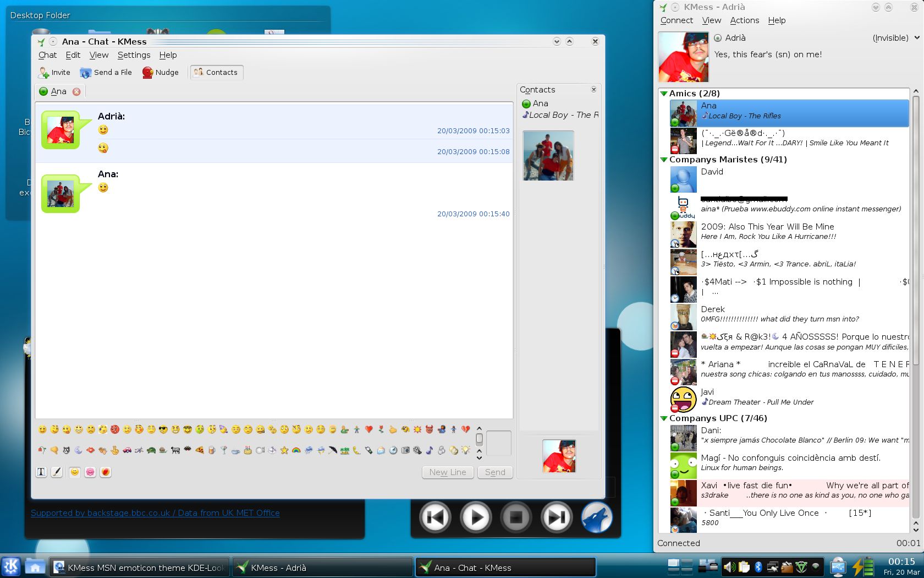Click Send a File

click(106, 72)
